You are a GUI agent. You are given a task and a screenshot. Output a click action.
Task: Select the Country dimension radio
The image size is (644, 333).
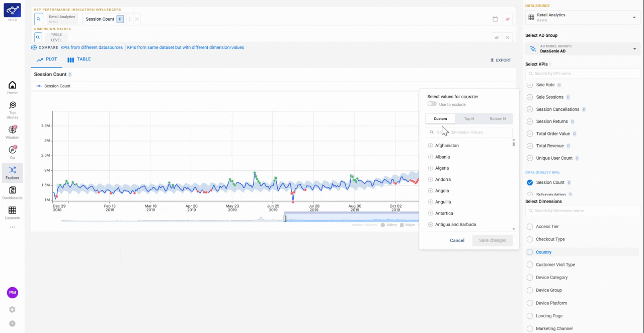tap(530, 252)
